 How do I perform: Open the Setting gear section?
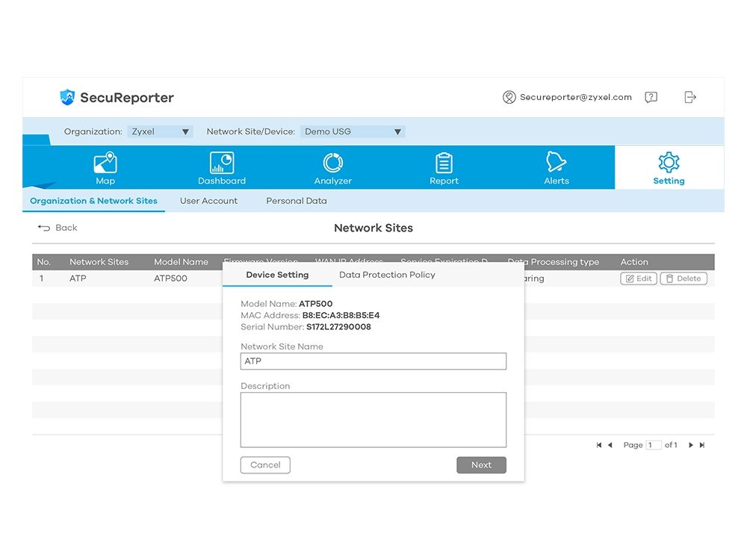pyautogui.click(x=669, y=168)
